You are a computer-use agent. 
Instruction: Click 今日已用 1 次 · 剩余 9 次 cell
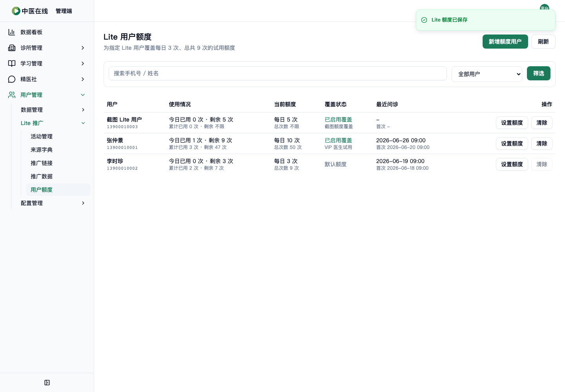(x=200, y=140)
